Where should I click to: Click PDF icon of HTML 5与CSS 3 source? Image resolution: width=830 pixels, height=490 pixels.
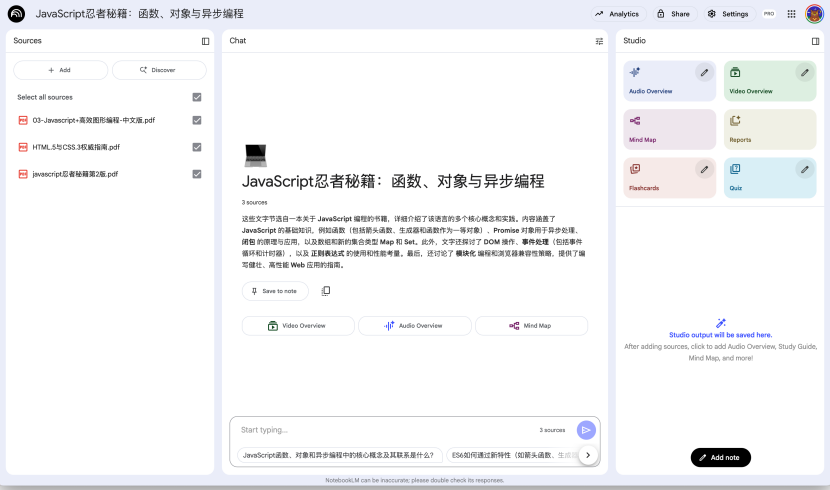point(23,147)
